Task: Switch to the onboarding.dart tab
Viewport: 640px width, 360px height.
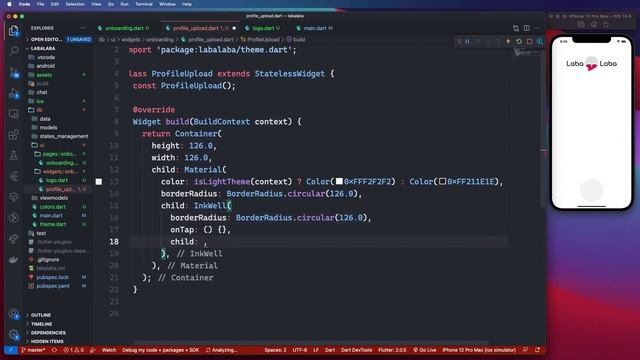Action: [x=124, y=28]
